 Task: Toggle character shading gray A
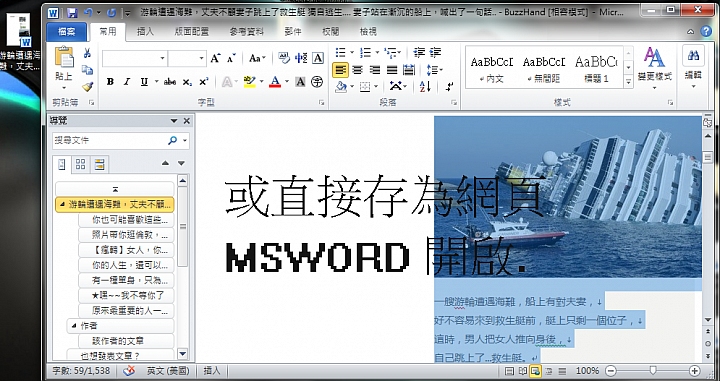[300, 82]
